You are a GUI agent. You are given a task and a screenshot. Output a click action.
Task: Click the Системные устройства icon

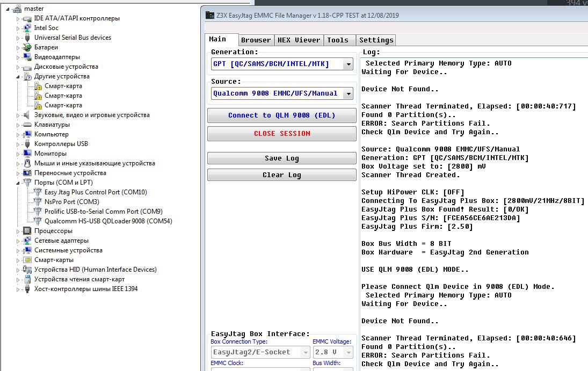click(27, 251)
